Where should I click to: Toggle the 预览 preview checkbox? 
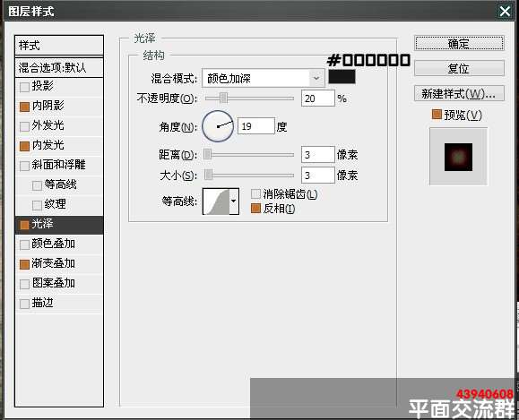pyautogui.click(x=437, y=115)
